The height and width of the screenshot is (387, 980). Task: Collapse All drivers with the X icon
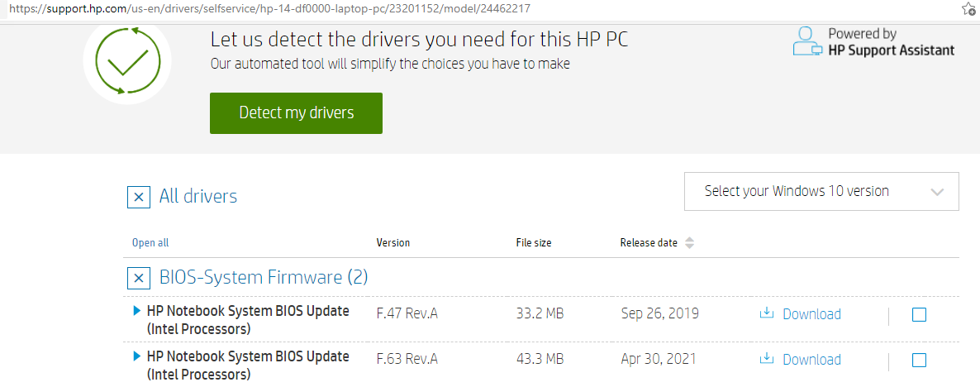[x=138, y=197]
